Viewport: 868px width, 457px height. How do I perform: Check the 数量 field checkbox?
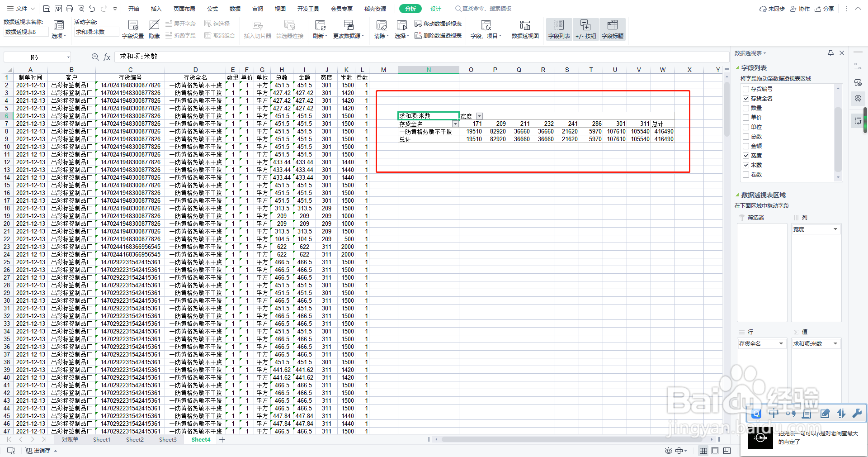(x=746, y=108)
